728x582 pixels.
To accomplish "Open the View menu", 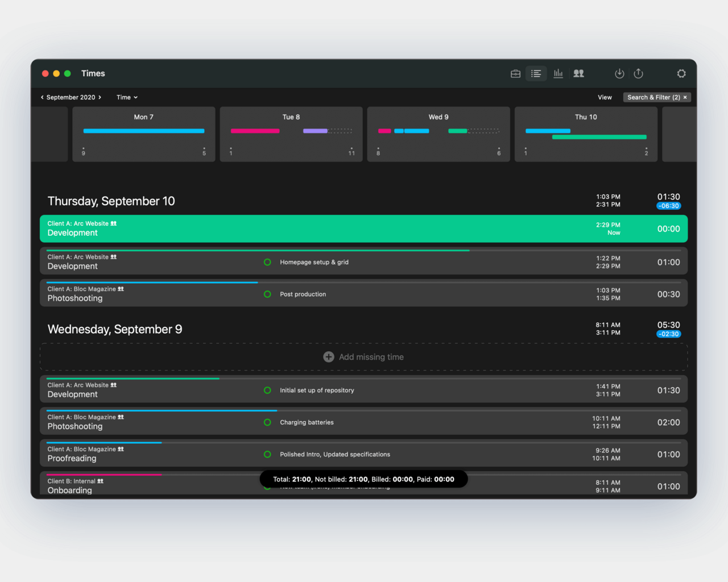I will pos(605,98).
